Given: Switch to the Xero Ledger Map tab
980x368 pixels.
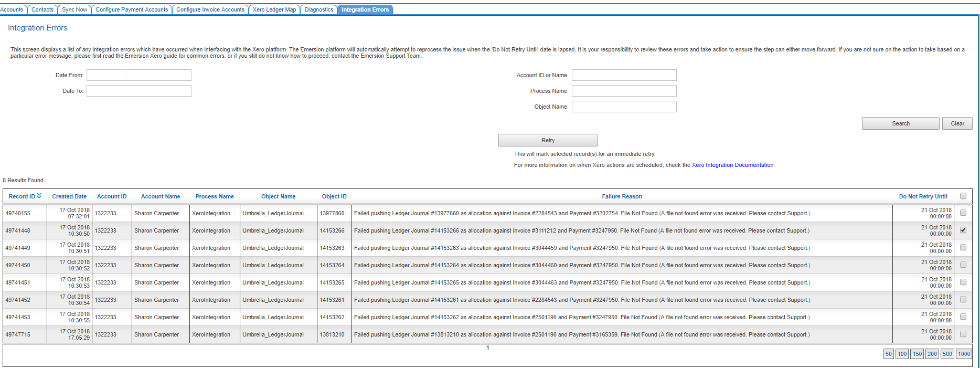Looking at the screenshot, I should [274, 9].
